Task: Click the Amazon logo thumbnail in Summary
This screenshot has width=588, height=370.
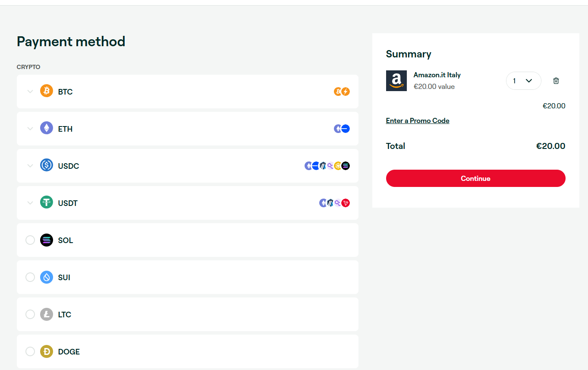Action: (396, 81)
